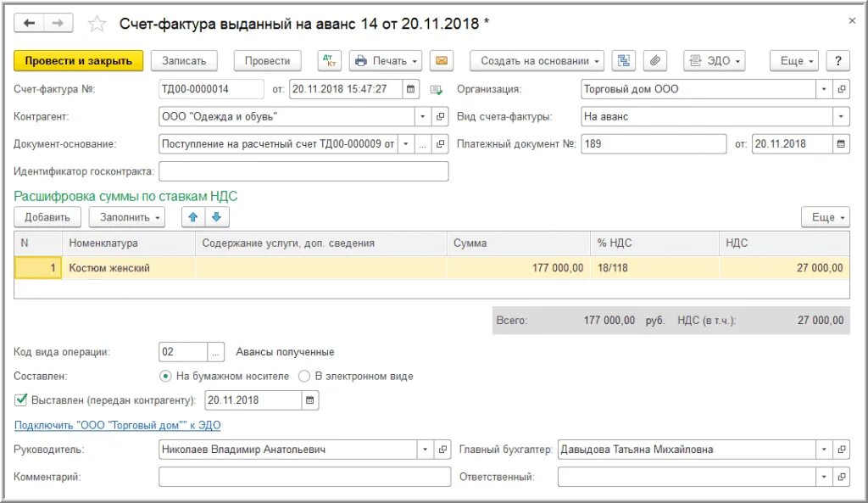
Task: Move table row up with blue arrow
Action: click(x=193, y=217)
